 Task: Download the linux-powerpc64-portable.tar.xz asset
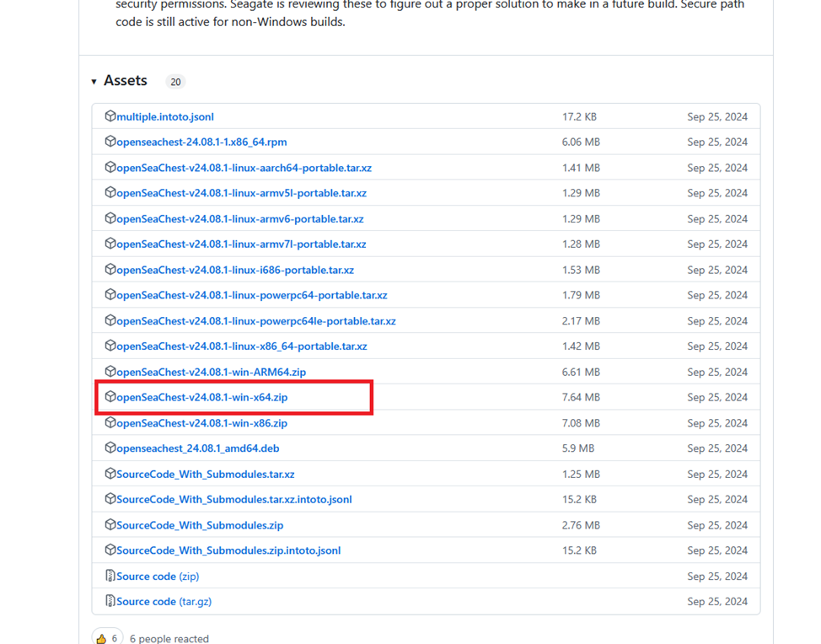[252, 295]
